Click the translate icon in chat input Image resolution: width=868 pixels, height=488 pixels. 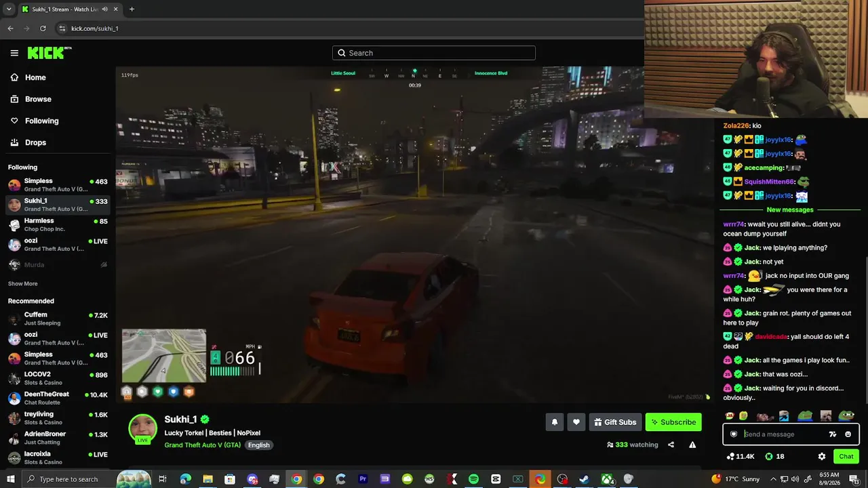tap(833, 434)
